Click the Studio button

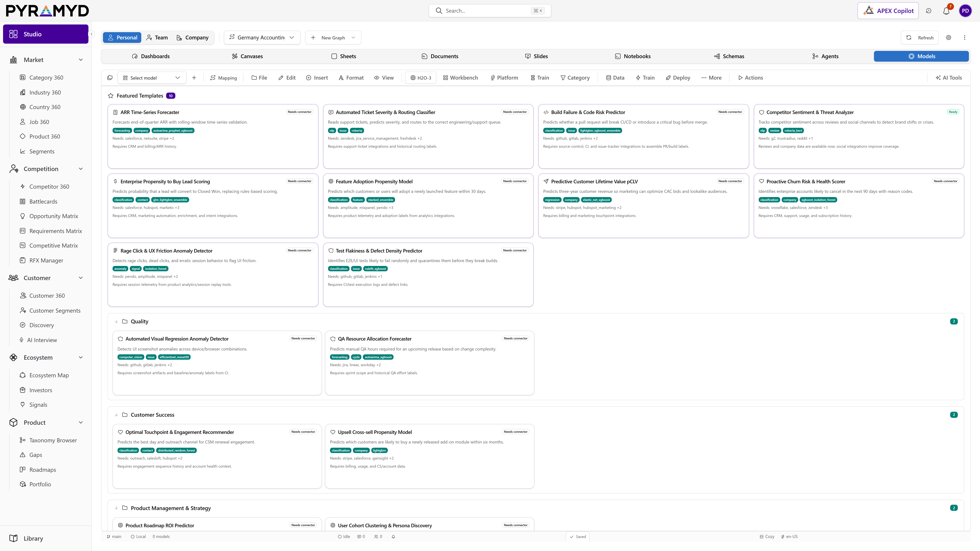(46, 34)
